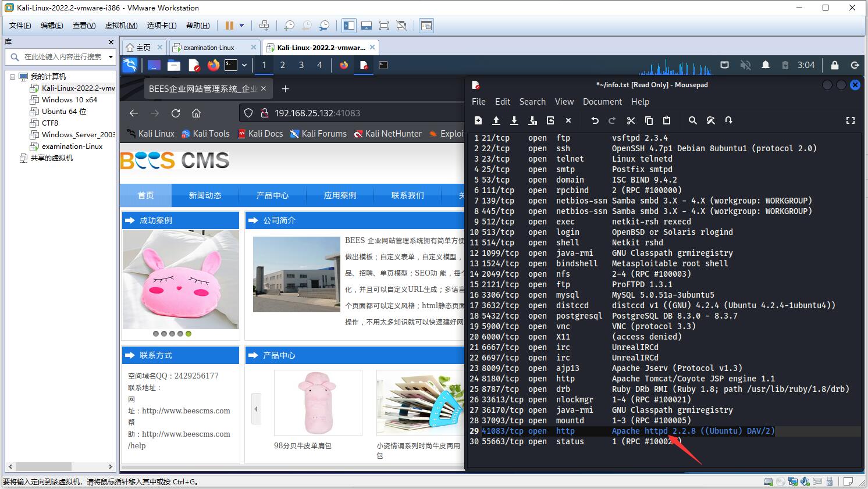Switch to Kali workspace 2

click(x=283, y=65)
